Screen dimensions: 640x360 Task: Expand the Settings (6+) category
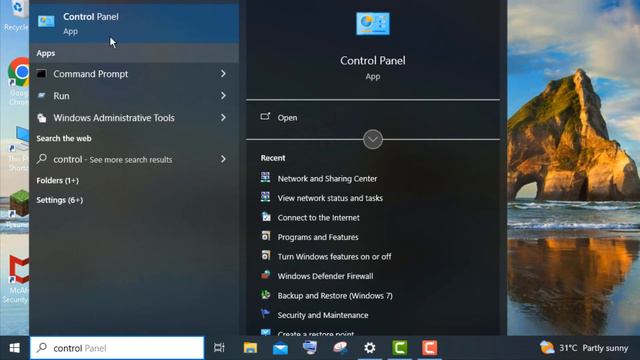pyautogui.click(x=60, y=200)
